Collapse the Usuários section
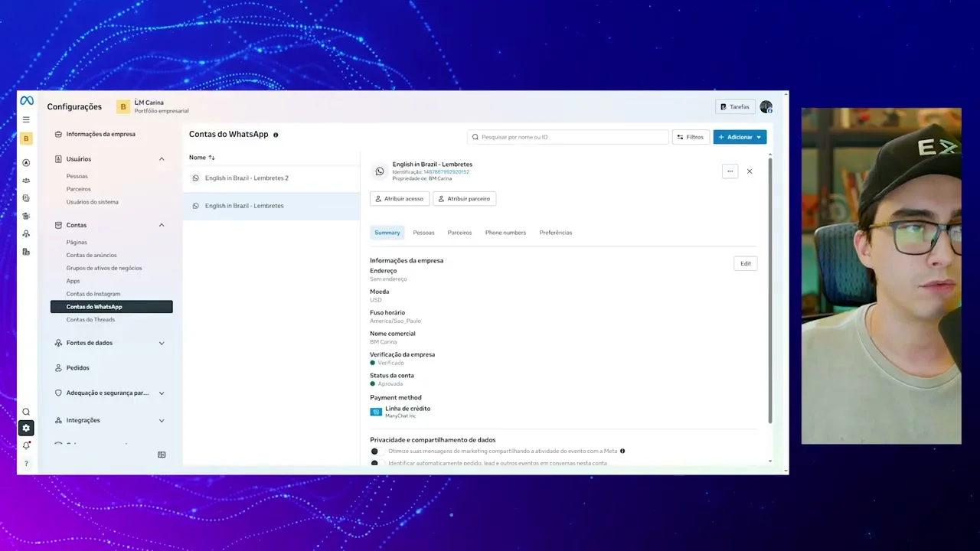This screenshot has height=551, width=980. (x=162, y=159)
